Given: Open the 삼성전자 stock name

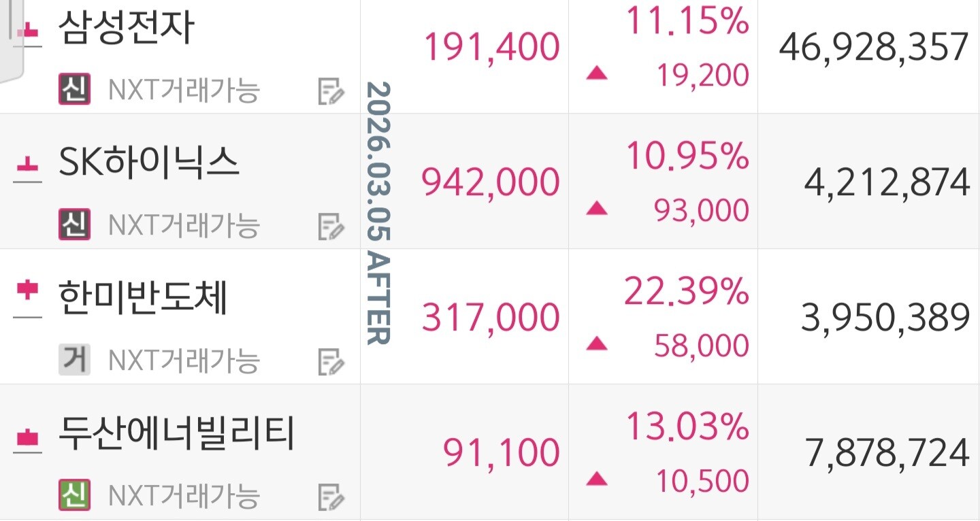Looking at the screenshot, I should (127, 28).
